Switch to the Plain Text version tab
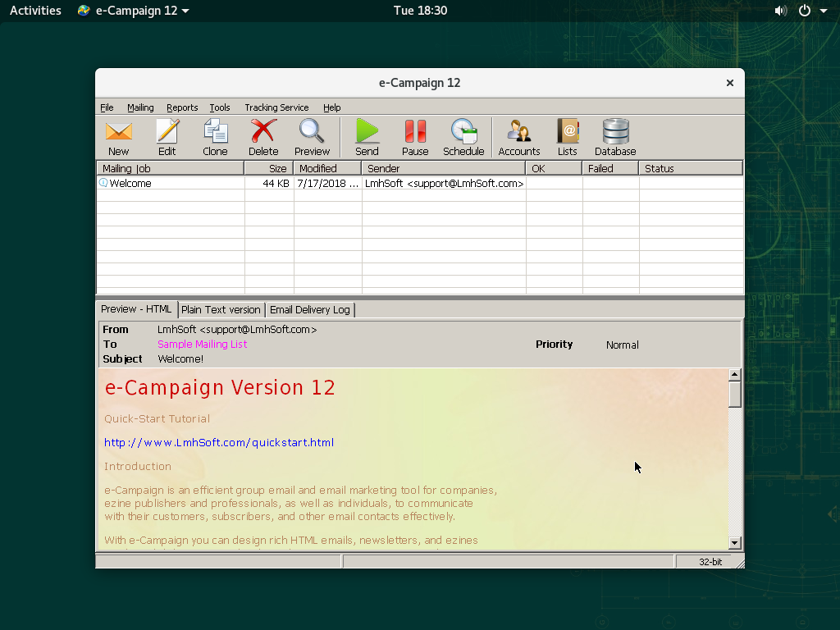This screenshot has width=840, height=630. coord(221,309)
